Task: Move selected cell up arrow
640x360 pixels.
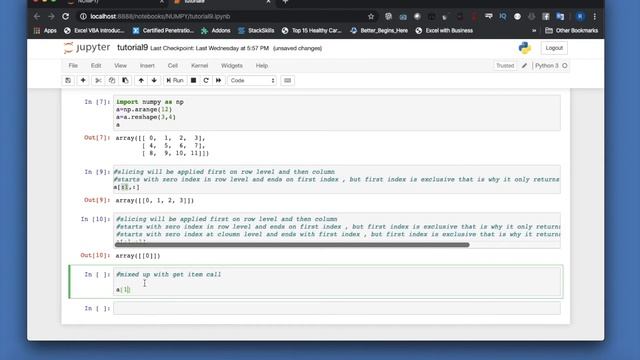Action: point(141,80)
